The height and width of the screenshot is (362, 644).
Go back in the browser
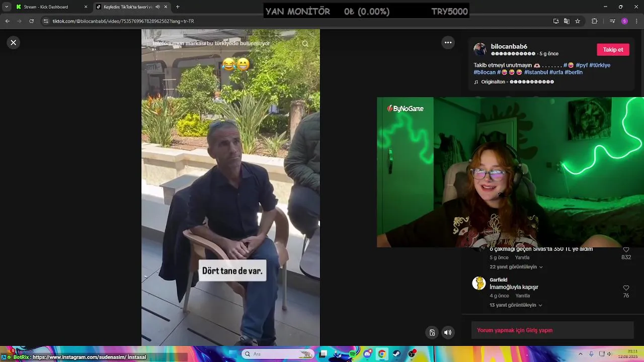(7, 21)
